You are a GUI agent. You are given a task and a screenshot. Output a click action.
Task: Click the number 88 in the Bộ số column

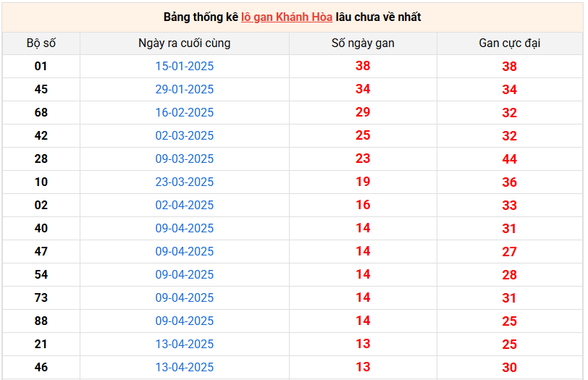click(x=41, y=321)
